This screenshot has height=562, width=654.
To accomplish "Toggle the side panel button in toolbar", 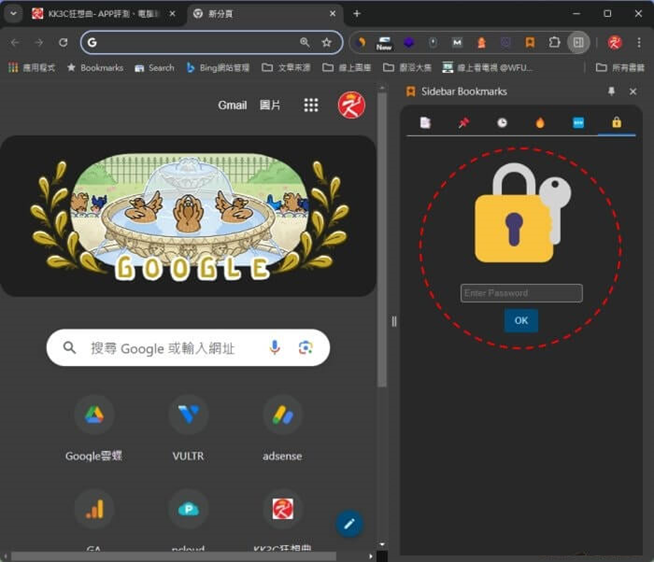I will (x=578, y=42).
